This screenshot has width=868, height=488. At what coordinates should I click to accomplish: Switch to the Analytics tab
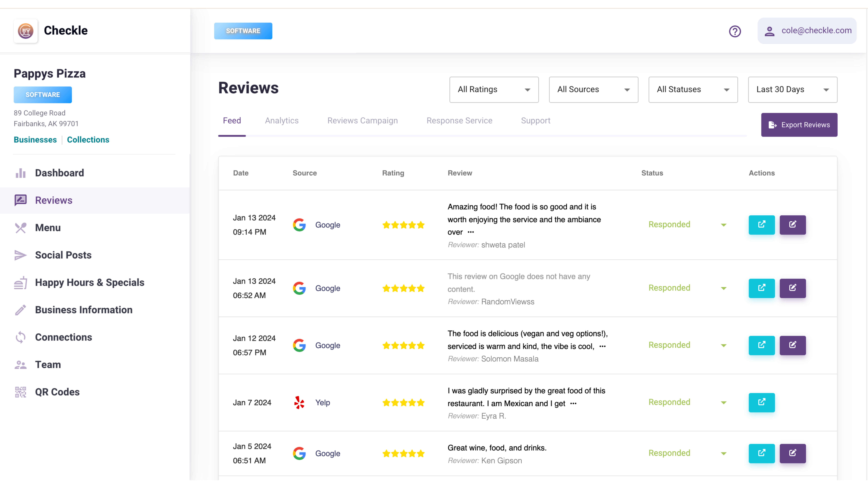point(282,121)
